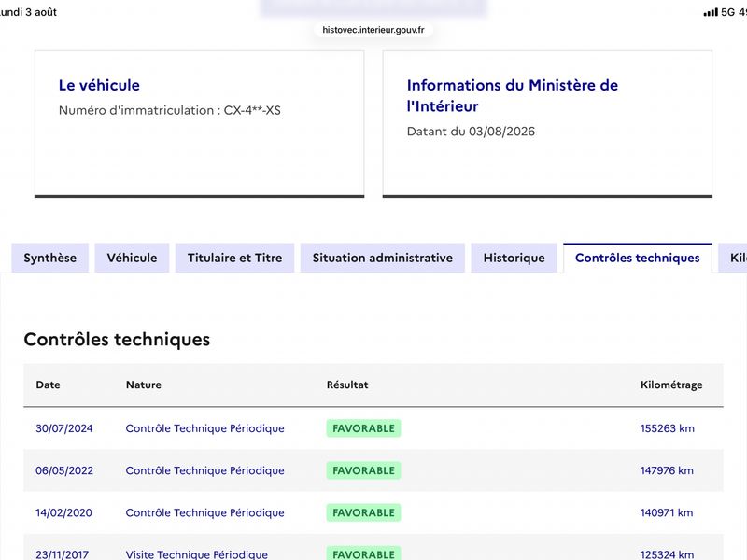This screenshot has height=560, width=747.
Task: Click the FAVORABLE badge for 14/02/2020
Action: [363, 512]
